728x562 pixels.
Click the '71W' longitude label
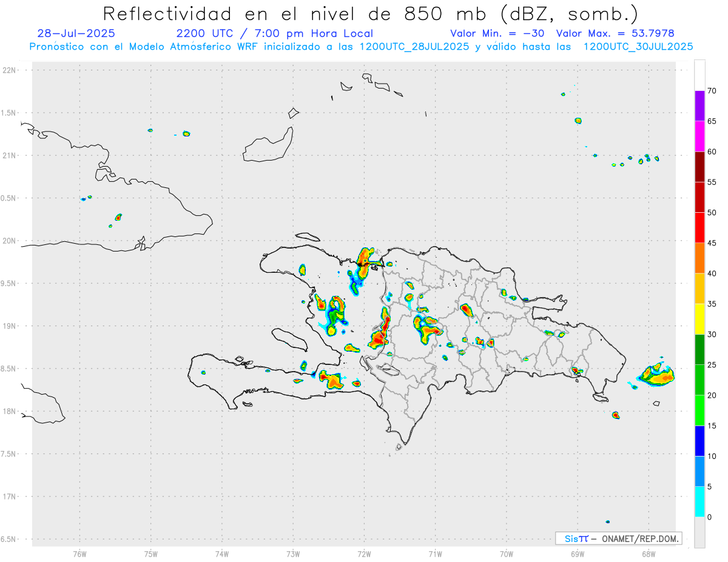point(435,554)
